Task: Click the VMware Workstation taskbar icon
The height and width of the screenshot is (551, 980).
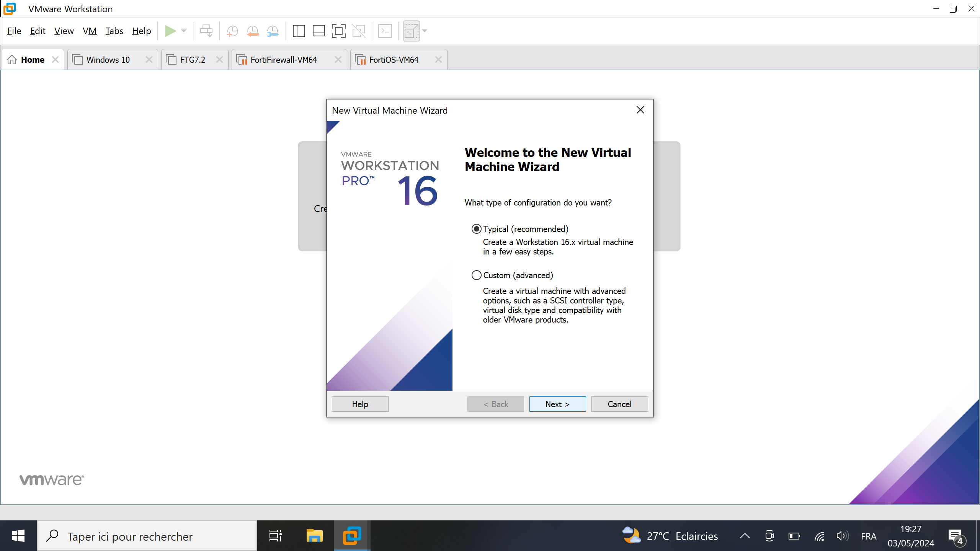Action: pyautogui.click(x=352, y=536)
